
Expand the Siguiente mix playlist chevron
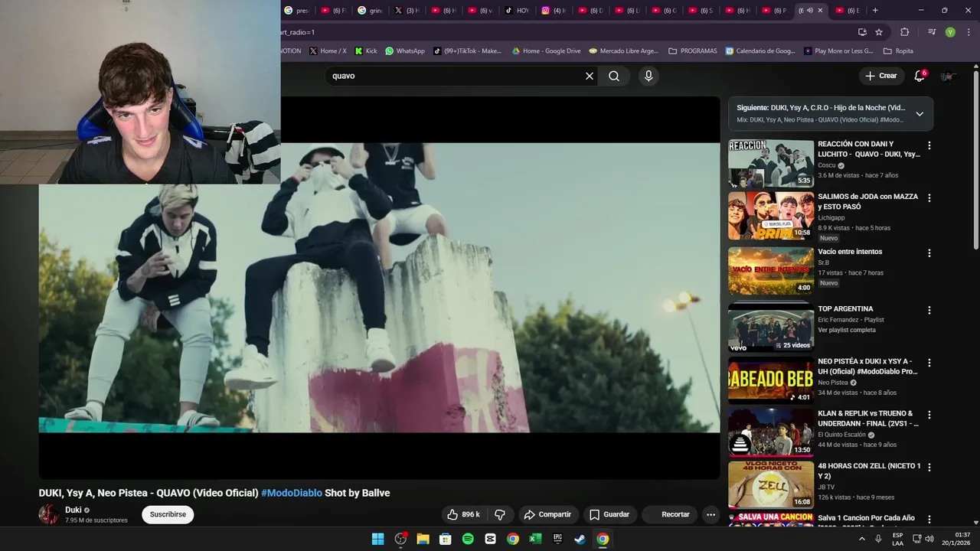click(x=920, y=114)
